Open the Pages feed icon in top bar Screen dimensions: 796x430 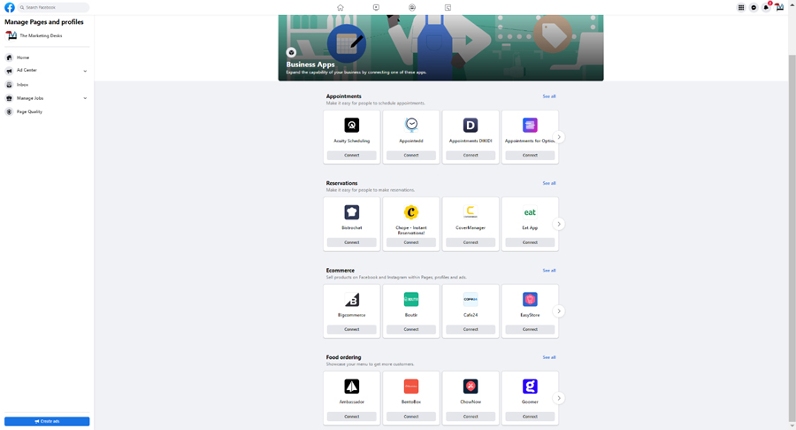pos(448,8)
